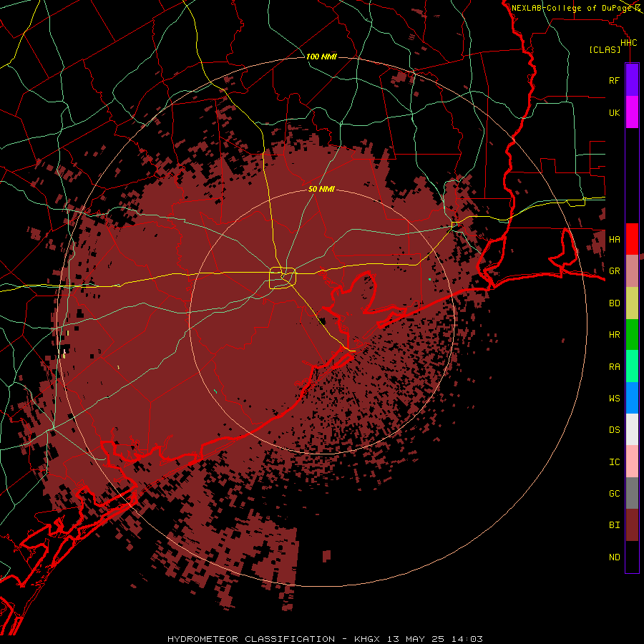Click the [CLAS] units label
This screenshot has width=644, height=644.
(x=605, y=49)
